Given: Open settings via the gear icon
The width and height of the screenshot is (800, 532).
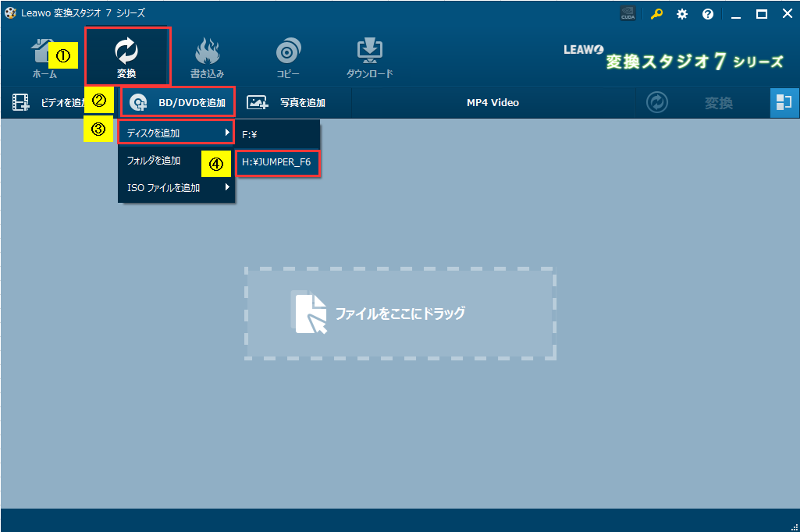Looking at the screenshot, I should (682, 14).
